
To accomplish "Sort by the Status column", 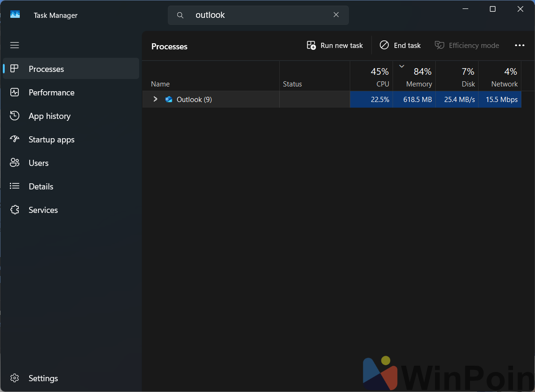I will point(315,76).
